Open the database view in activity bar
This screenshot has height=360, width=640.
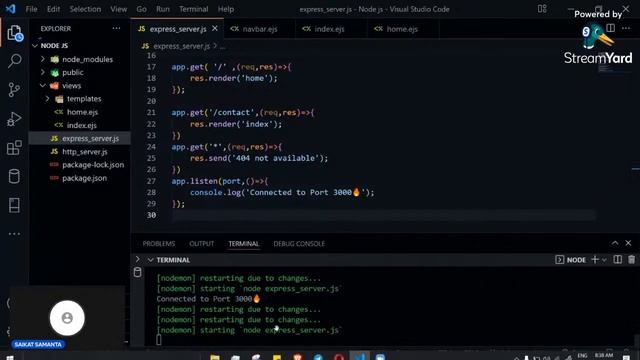coord(14,176)
